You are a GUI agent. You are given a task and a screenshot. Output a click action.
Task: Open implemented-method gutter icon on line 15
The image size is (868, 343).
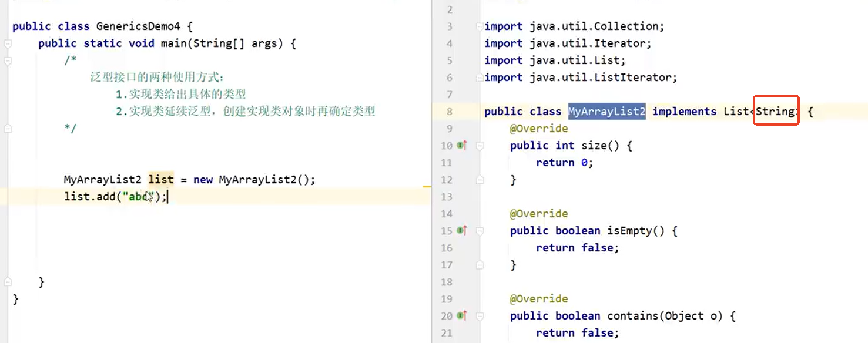[461, 231]
